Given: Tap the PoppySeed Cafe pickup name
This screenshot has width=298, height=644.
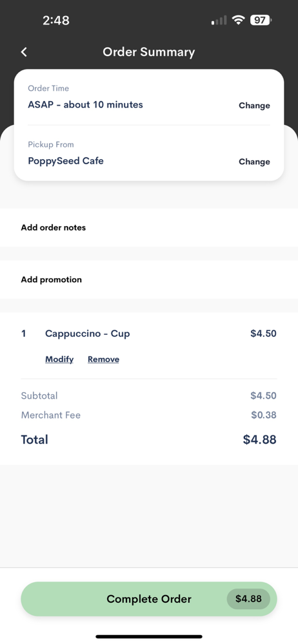Looking at the screenshot, I should click(x=65, y=161).
